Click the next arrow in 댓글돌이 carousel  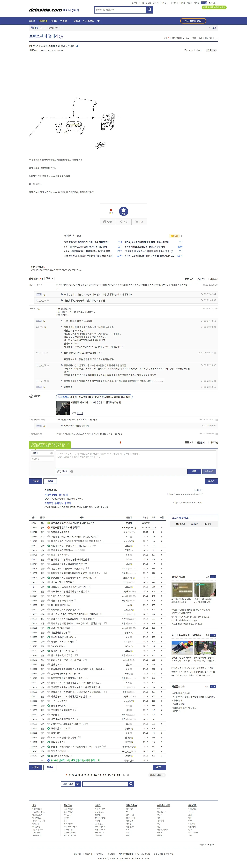point(81,413)
